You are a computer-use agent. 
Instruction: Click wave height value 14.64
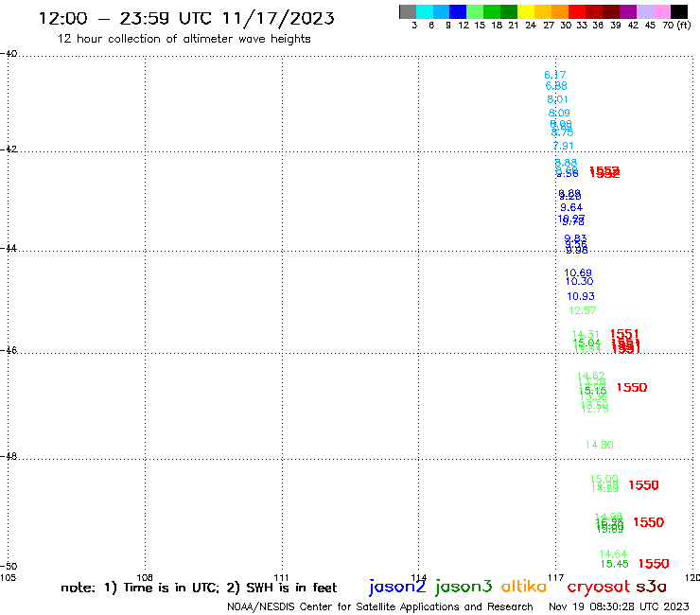click(x=613, y=554)
